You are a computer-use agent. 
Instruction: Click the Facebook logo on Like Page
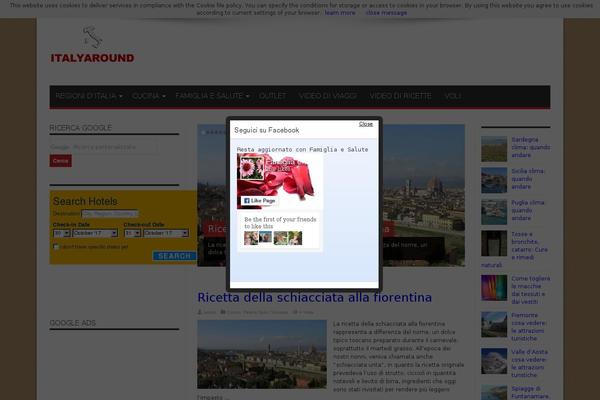(x=247, y=201)
